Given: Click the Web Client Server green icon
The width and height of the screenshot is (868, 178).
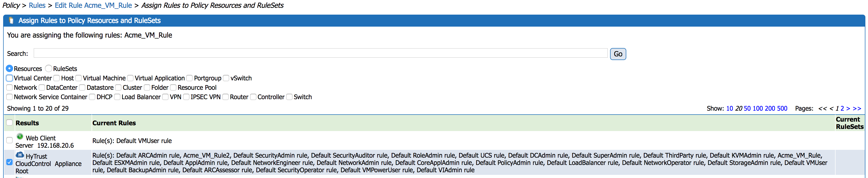Looking at the screenshot, I should pos(20,137).
